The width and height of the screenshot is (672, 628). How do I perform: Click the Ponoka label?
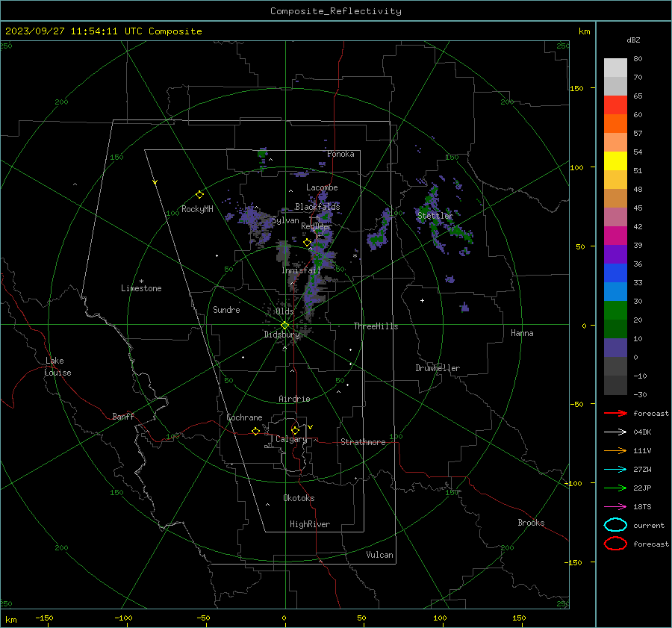pyautogui.click(x=340, y=154)
